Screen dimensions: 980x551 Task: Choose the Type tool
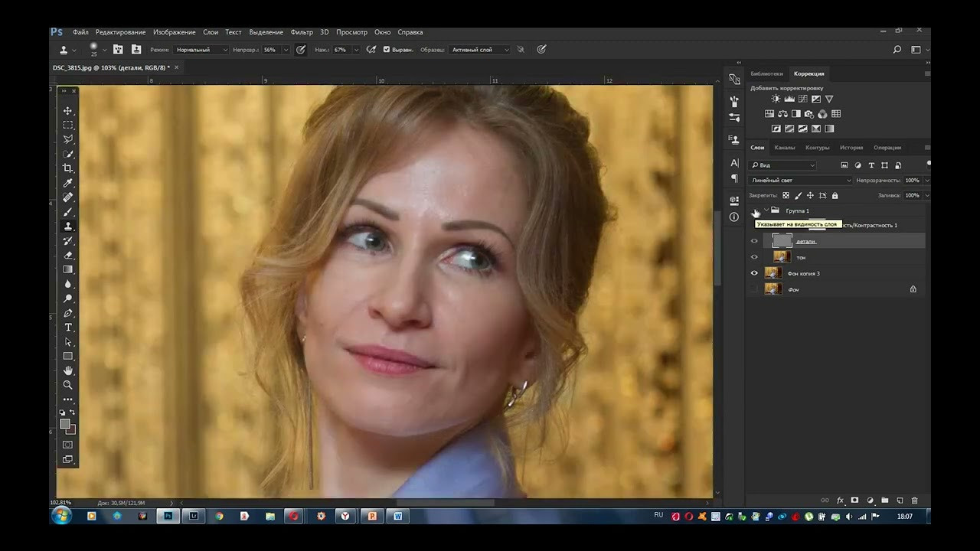click(x=68, y=328)
